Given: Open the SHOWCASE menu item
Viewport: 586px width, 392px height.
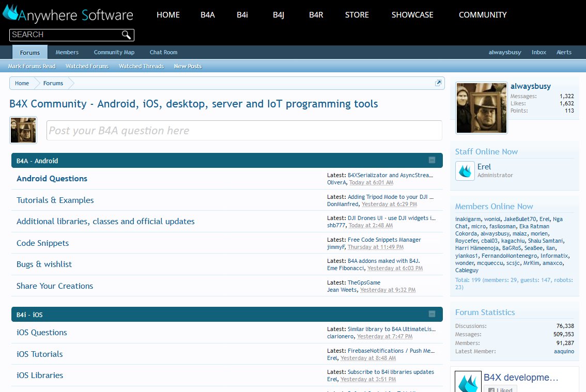Looking at the screenshot, I should tap(412, 15).
